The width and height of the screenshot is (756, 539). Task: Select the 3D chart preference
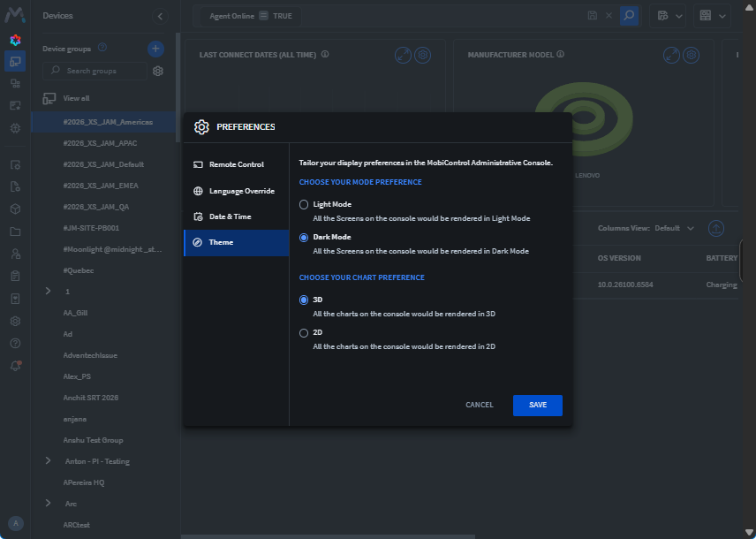click(x=305, y=300)
